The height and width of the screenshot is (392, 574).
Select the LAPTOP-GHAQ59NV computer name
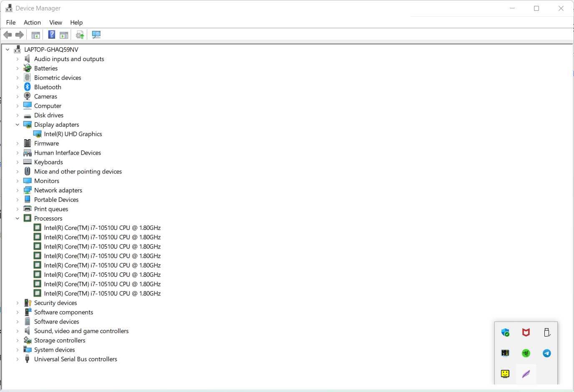tap(51, 49)
